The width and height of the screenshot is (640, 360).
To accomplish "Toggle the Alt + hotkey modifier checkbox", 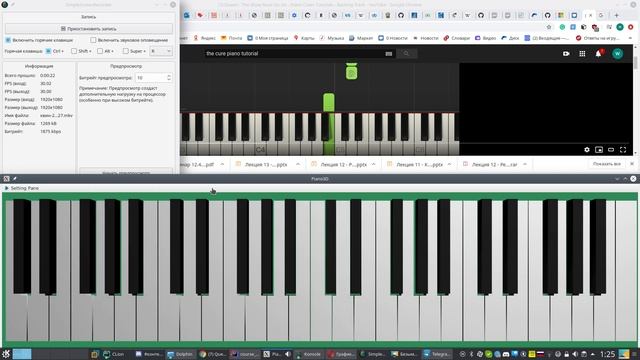I will [x=100, y=51].
